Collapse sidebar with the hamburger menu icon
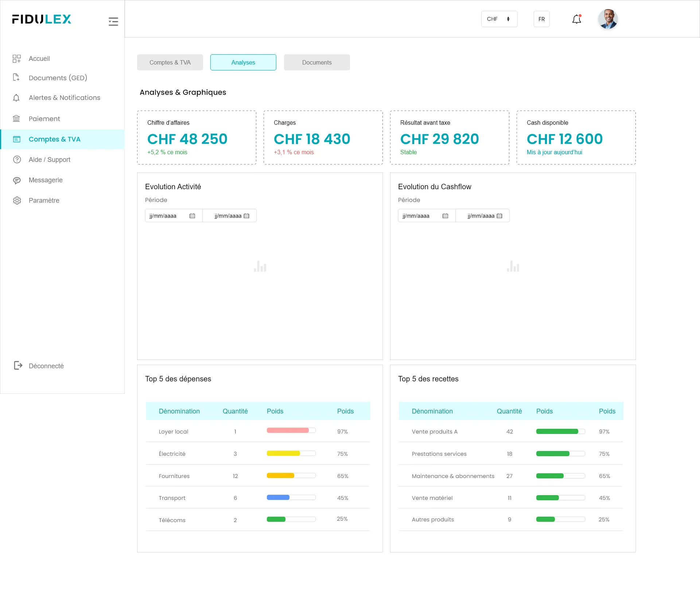 pos(113,22)
